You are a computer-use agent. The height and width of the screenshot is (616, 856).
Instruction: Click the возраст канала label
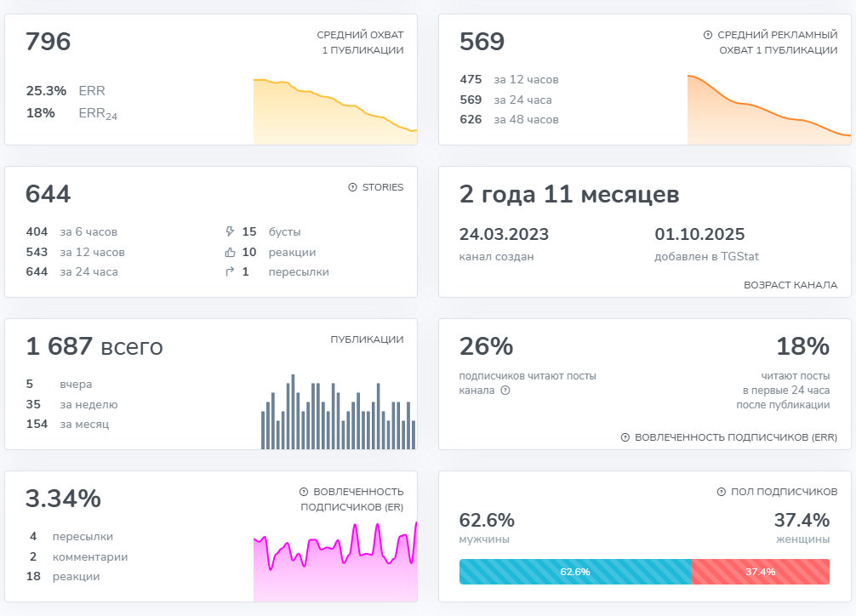tap(790, 285)
